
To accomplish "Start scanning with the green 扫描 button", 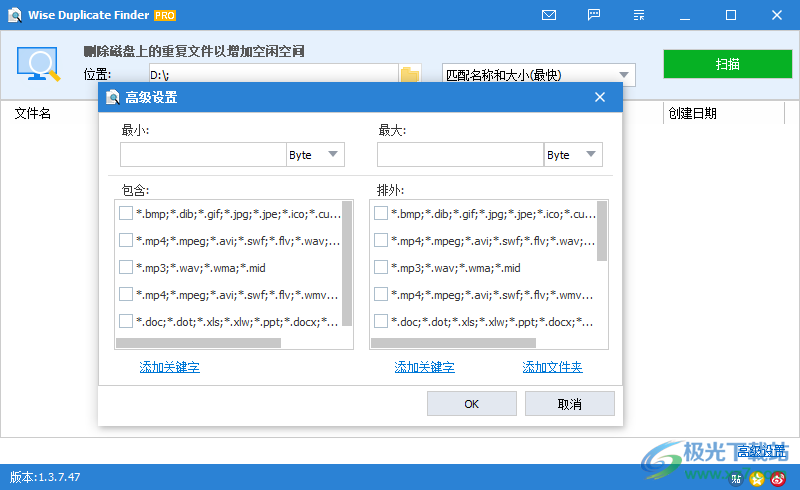I will [x=728, y=64].
